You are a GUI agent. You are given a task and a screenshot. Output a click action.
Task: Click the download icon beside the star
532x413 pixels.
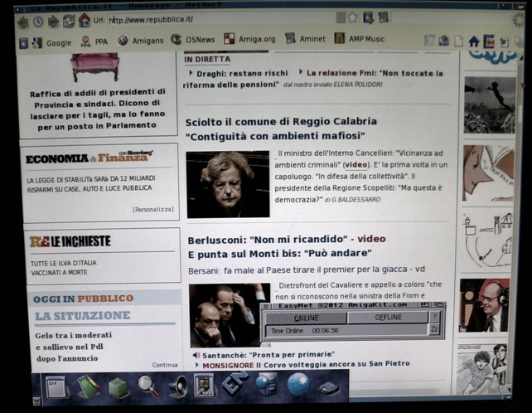pos(368,17)
